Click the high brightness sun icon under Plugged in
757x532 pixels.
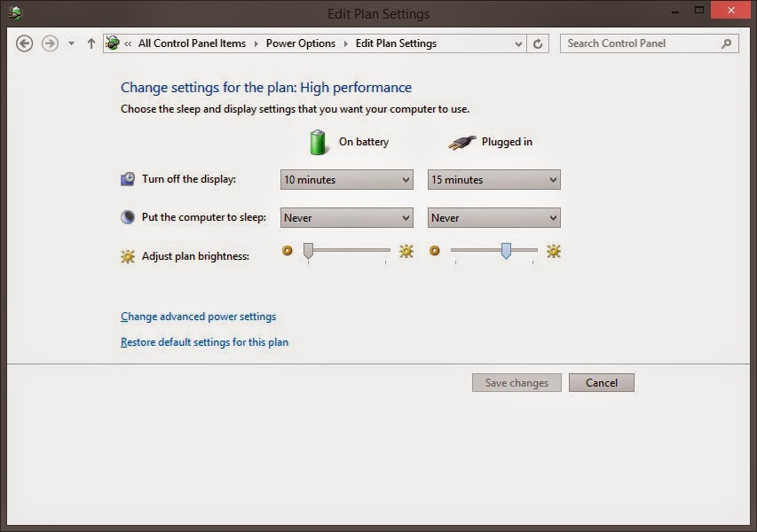pyautogui.click(x=554, y=251)
